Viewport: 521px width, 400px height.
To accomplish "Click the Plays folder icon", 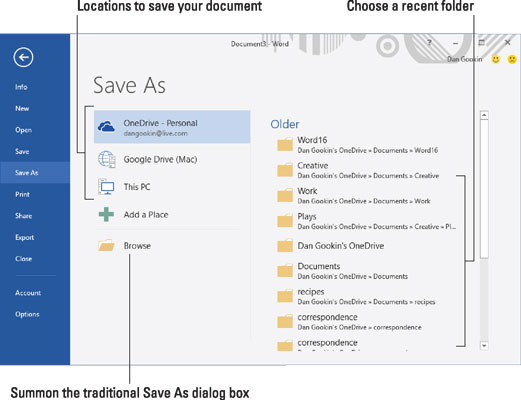I will coord(285,221).
